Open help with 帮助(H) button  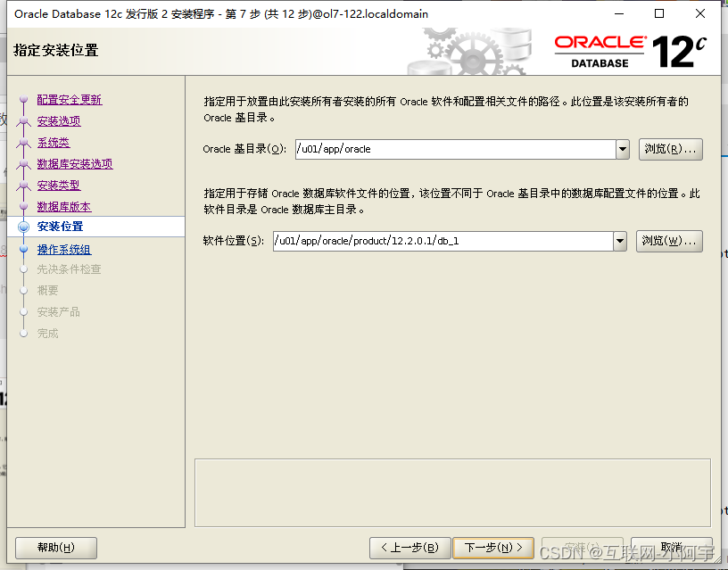click(x=56, y=548)
